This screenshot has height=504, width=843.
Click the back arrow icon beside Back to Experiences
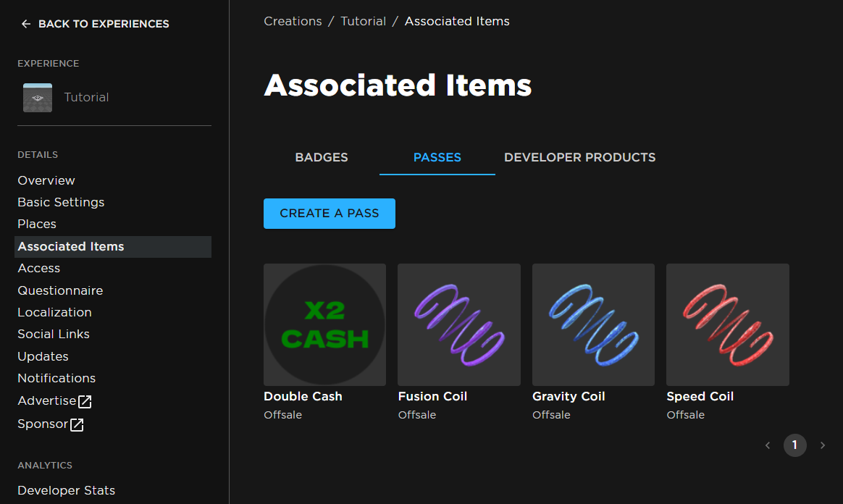pyautogui.click(x=26, y=24)
